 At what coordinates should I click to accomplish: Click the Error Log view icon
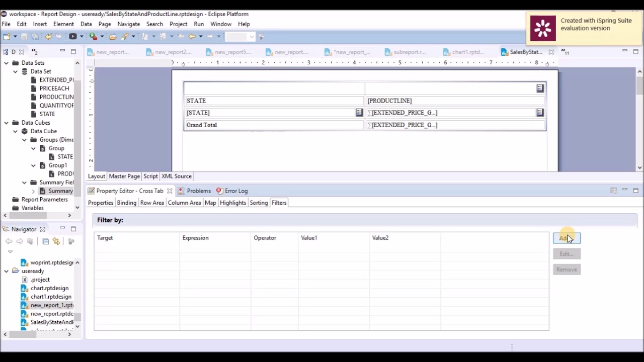point(219,191)
